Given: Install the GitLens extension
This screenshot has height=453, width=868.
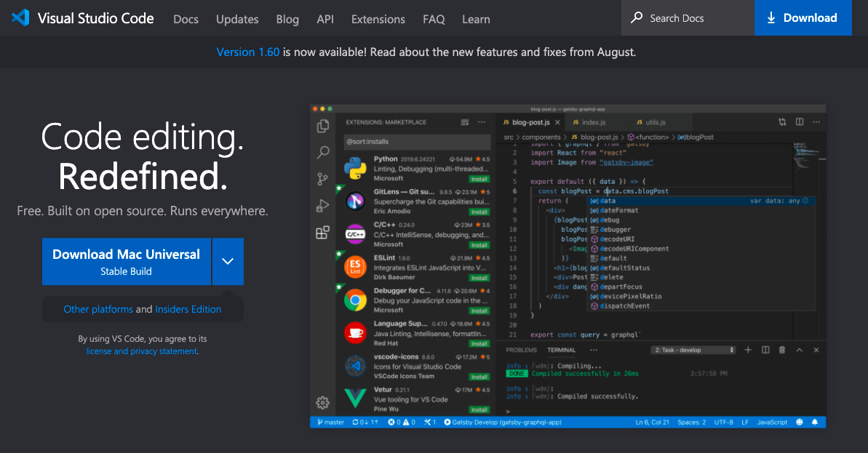Looking at the screenshot, I should click(x=479, y=212).
